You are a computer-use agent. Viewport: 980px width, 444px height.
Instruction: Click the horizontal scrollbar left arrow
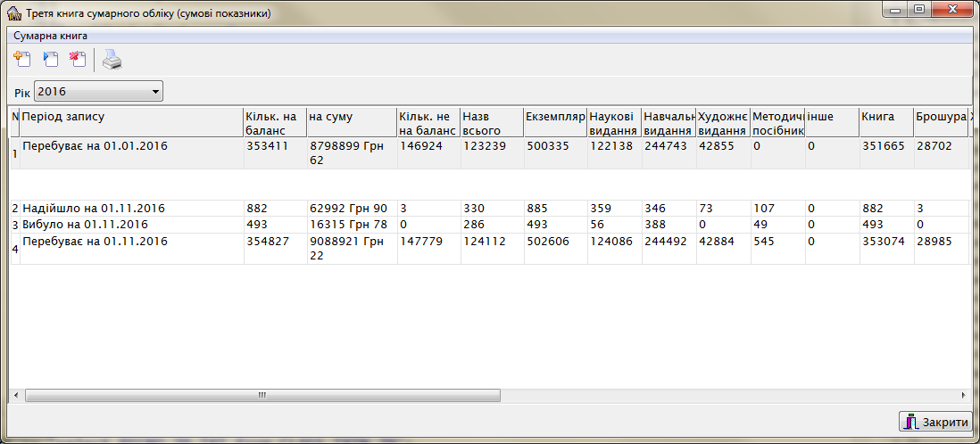15,395
